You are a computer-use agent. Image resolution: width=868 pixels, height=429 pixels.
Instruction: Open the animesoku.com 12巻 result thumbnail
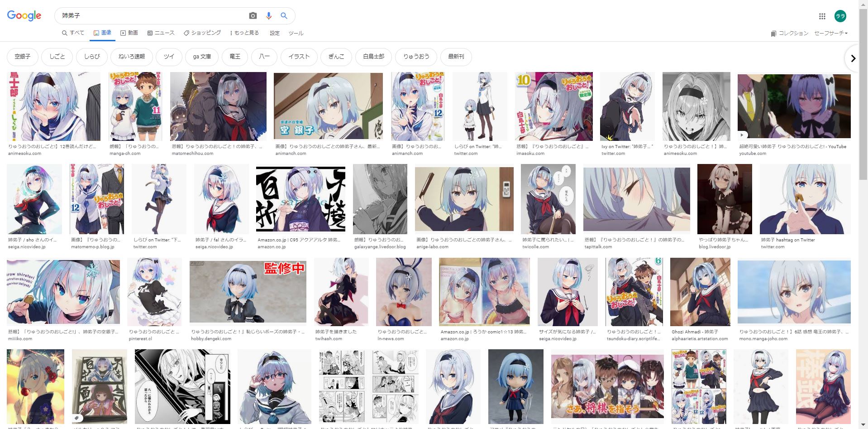click(54, 106)
